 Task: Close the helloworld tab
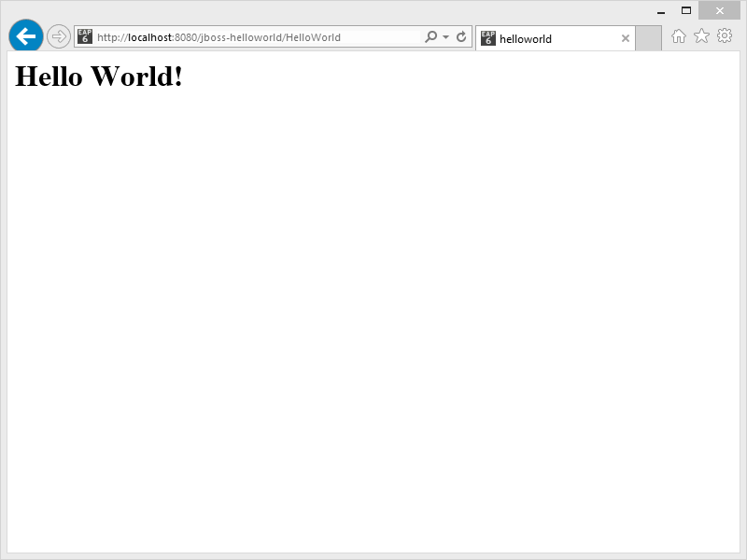626,38
